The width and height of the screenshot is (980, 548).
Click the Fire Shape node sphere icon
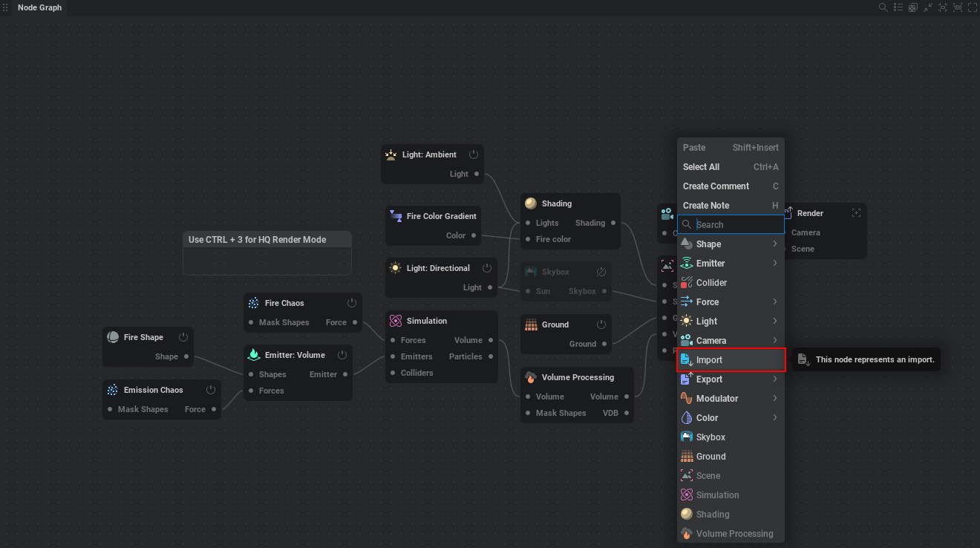pyautogui.click(x=113, y=337)
